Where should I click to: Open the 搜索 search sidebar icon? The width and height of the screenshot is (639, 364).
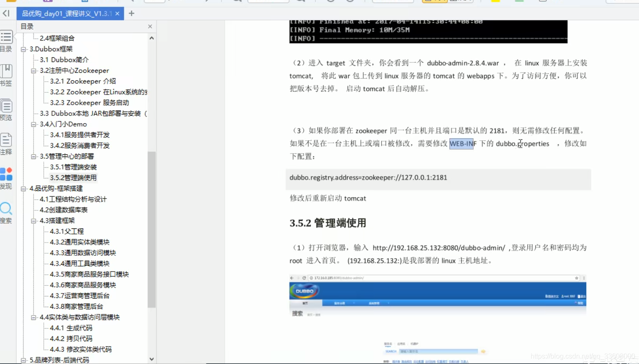pyautogui.click(x=6, y=213)
